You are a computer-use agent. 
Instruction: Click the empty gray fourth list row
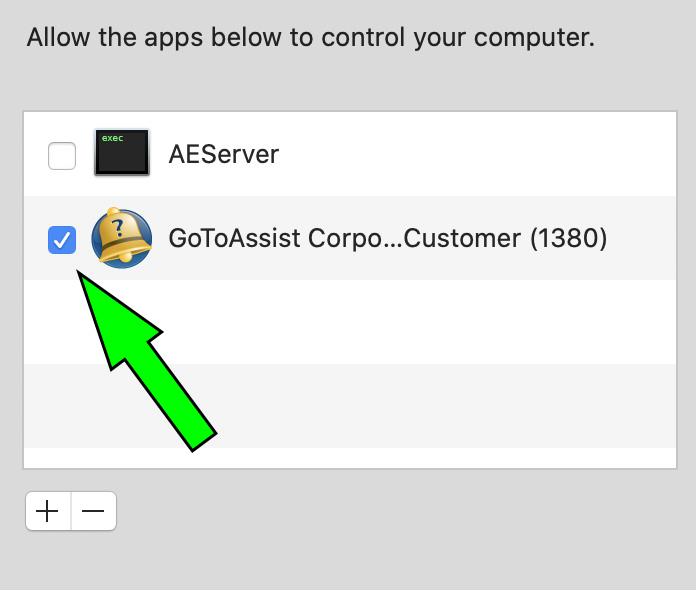tap(350, 405)
